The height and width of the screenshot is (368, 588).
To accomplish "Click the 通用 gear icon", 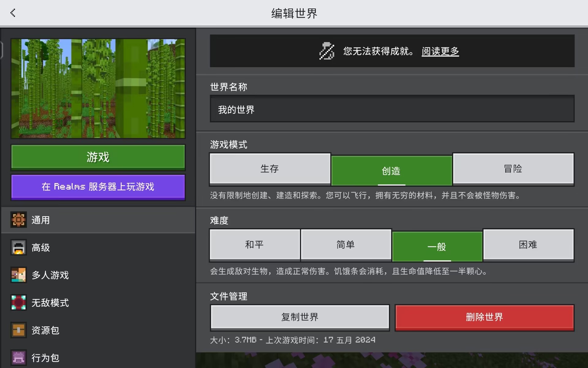I will [x=19, y=220].
